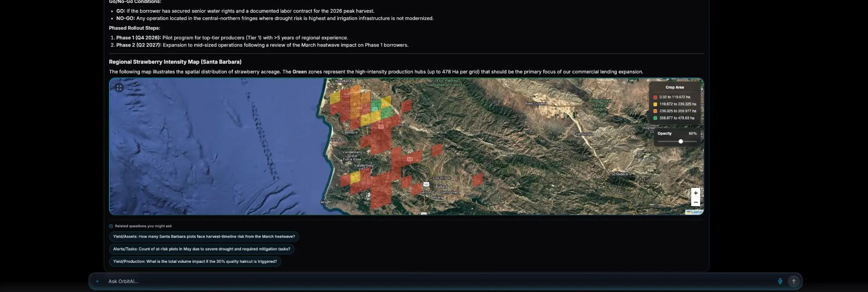Click the related questions info icon
The height and width of the screenshot is (292, 868).
point(111,226)
